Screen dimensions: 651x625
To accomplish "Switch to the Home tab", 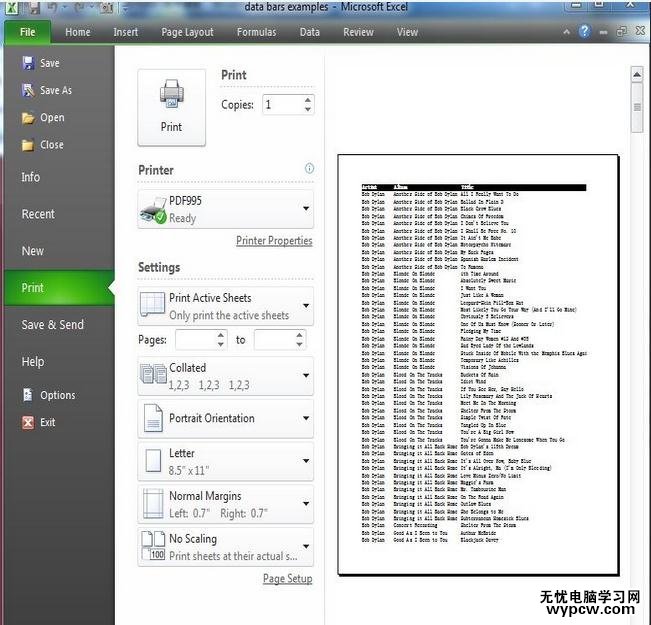I will pyautogui.click(x=78, y=32).
